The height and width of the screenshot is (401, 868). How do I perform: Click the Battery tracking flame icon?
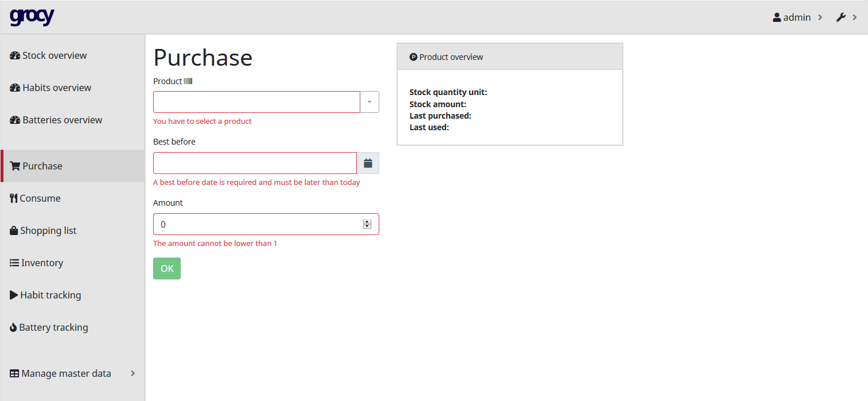coord(13,327)
